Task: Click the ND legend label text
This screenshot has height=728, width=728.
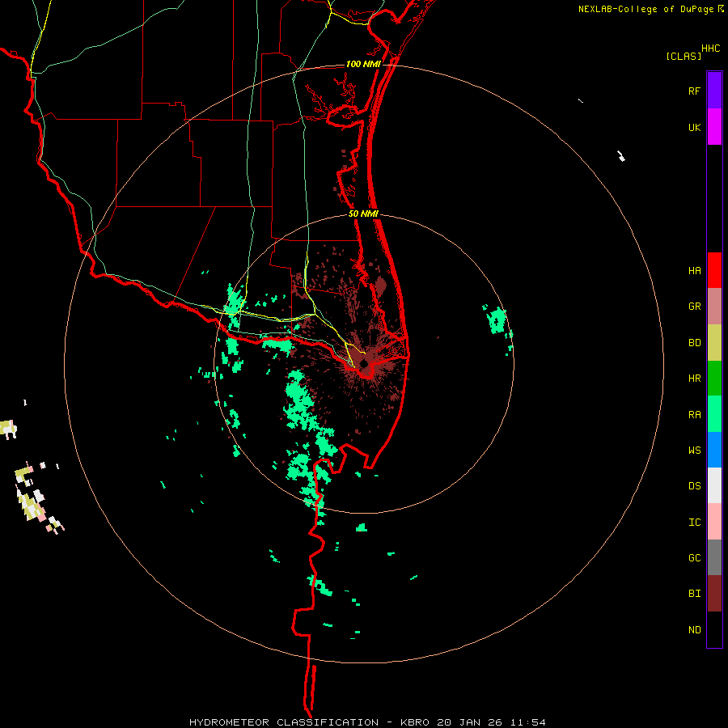Action: pos(694,630)
